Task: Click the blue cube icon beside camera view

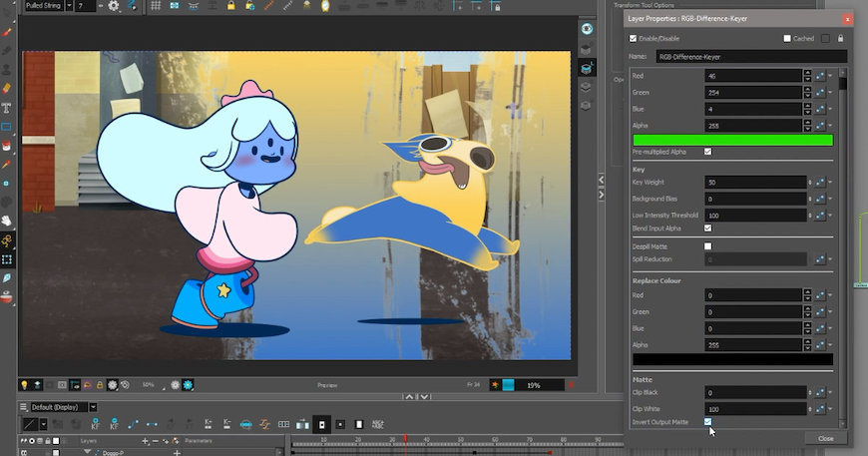Action: 587,69
